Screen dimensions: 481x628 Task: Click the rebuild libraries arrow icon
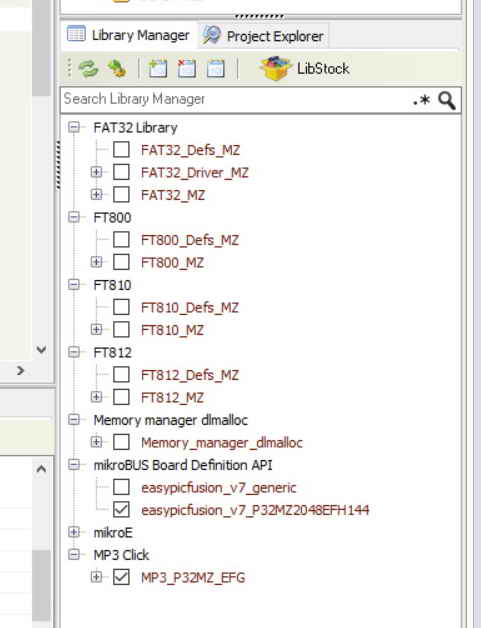(117, 68)
